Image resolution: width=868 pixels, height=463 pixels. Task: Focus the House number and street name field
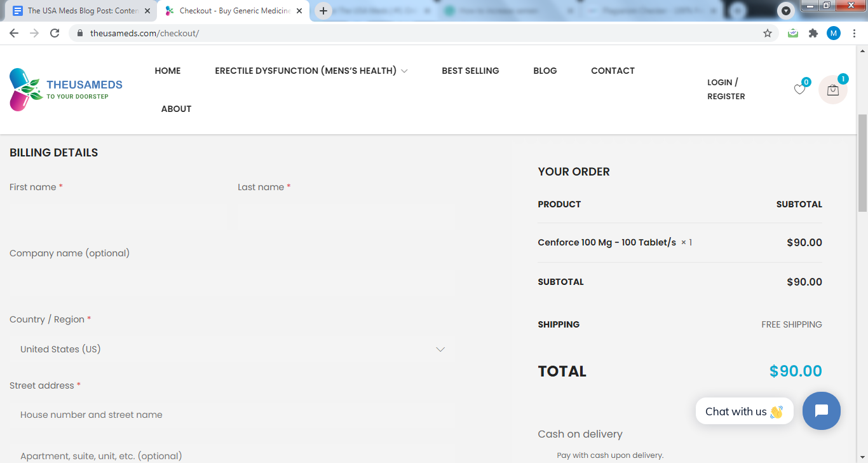tap(232, 415)
